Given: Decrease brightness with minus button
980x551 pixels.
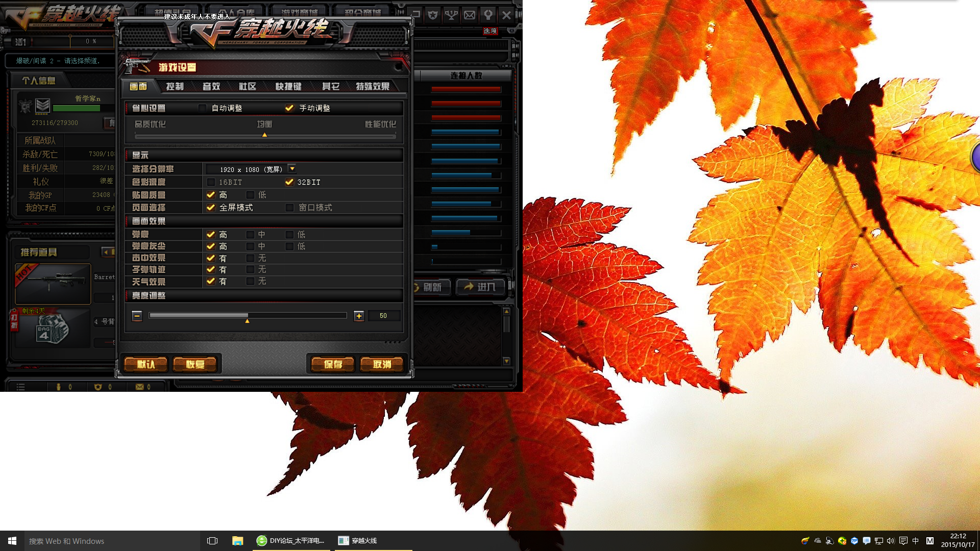Looking at the screenshot, I should [137, 316].
